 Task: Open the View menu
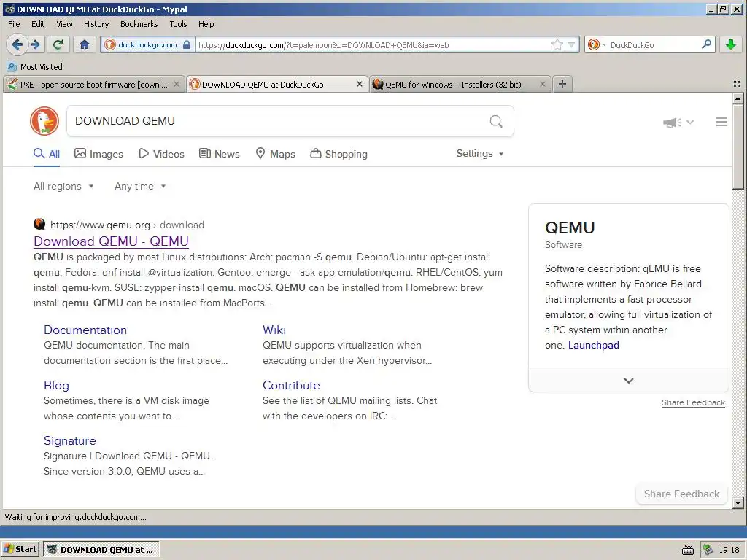click(x=64, y=24)
